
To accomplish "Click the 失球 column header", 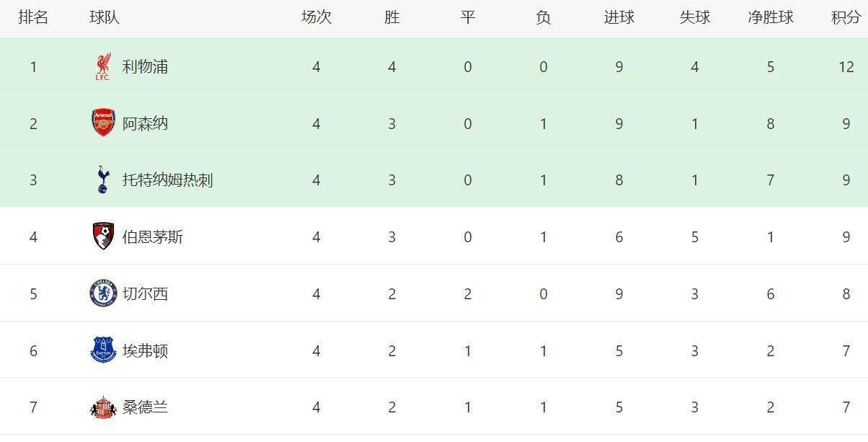I will point(694,17).
